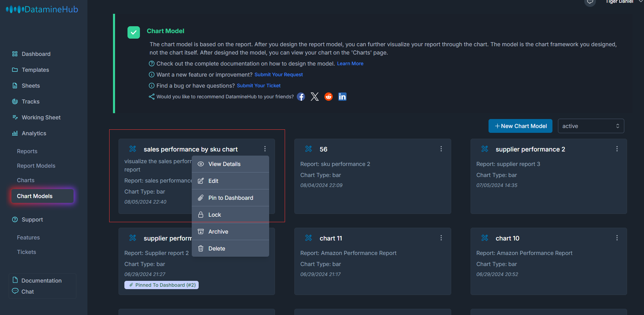Open options menu for sales performance by sku chart
644x315 pixels.
[x=265, y=149]
